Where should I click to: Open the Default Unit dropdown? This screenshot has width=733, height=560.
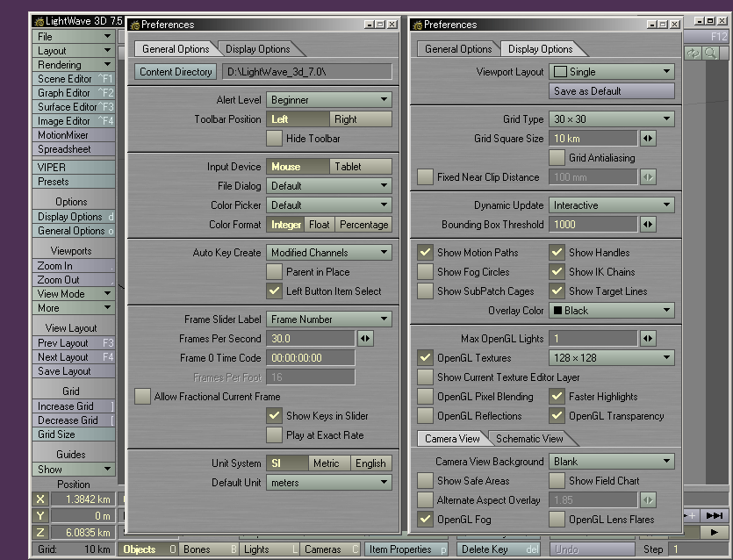pos(329,483)
